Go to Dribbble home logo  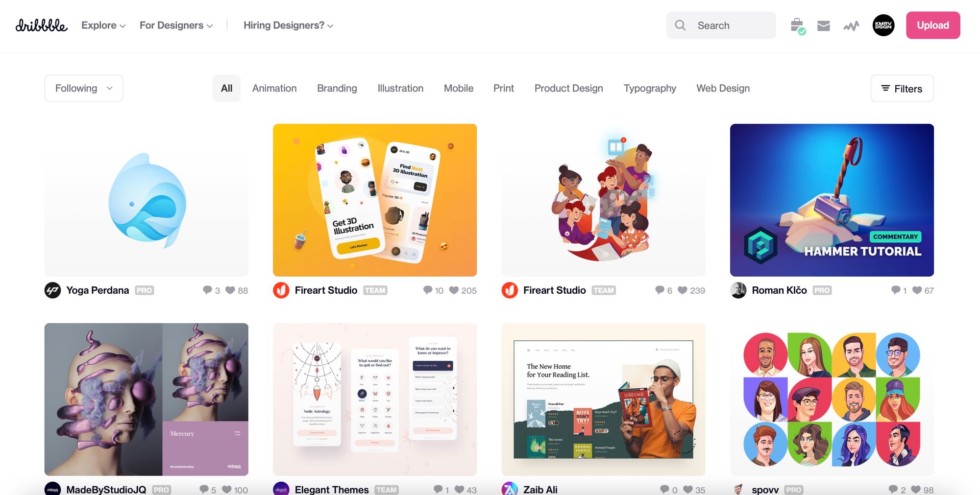tap(41, 25)
